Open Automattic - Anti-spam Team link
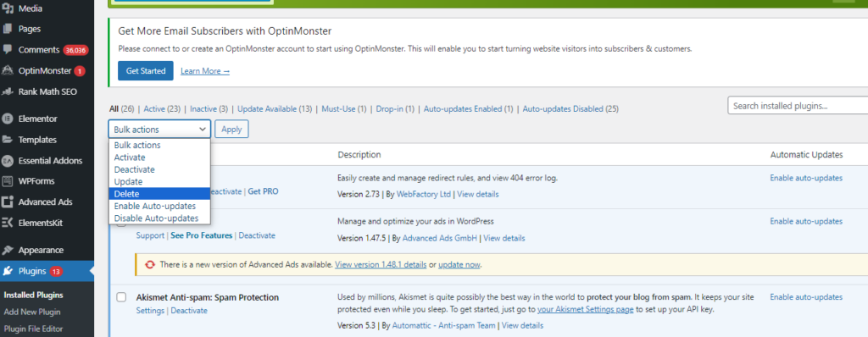This screenshot has height=337, width=868. (444, 325)
